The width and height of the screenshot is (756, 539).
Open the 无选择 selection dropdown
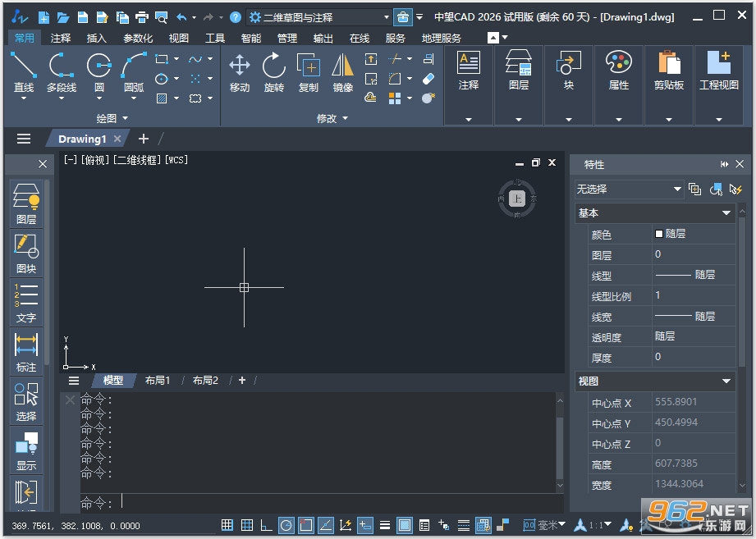(630, 190)
